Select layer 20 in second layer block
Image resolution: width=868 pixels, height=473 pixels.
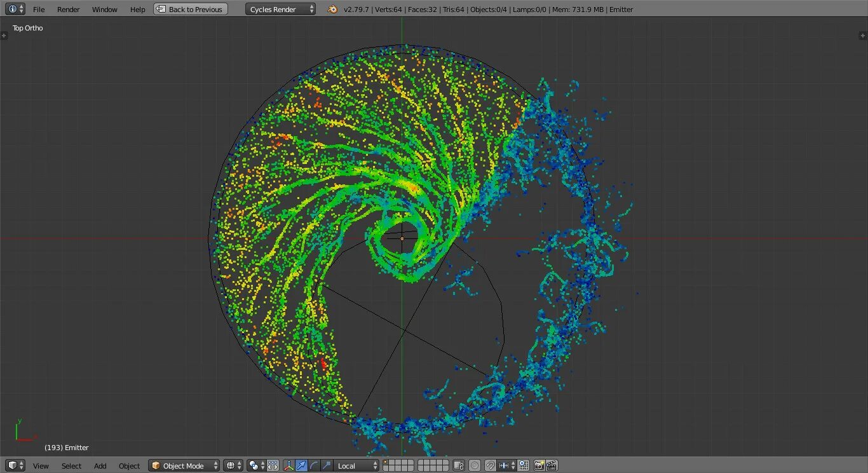pyautogui.click(x=445, y=469)
